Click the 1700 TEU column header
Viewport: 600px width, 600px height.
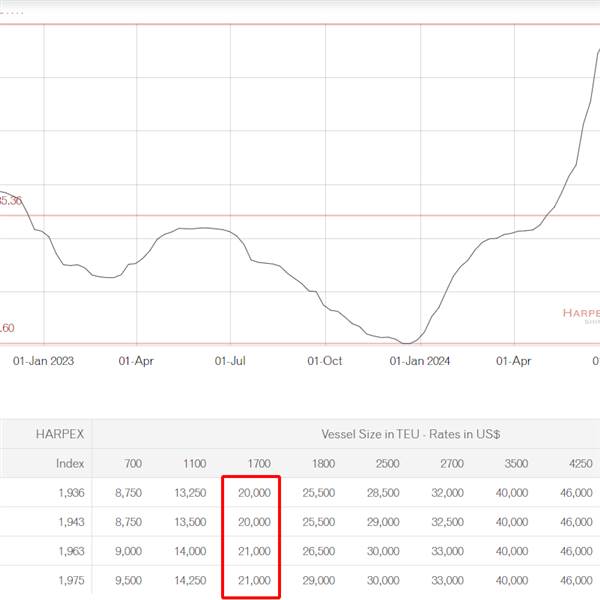(259, 463)
